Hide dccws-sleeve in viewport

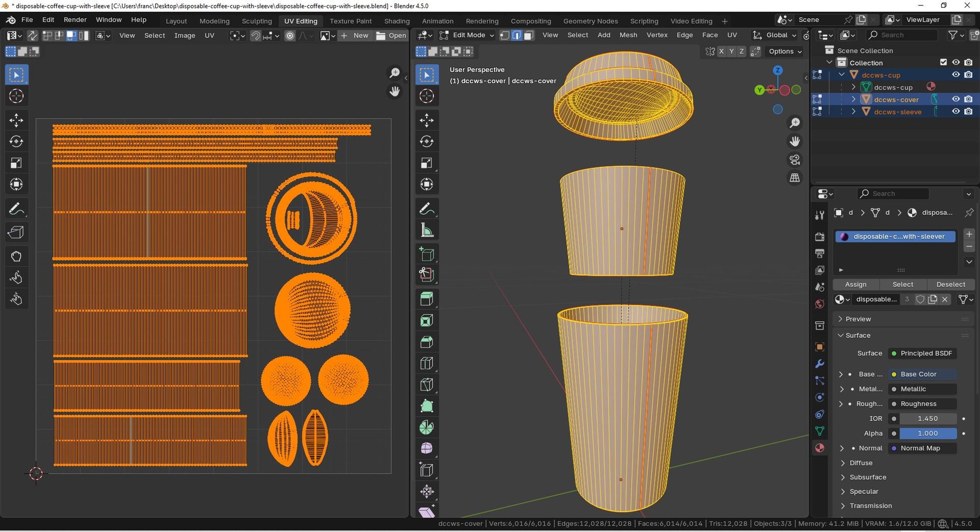(x=956, y=112)
